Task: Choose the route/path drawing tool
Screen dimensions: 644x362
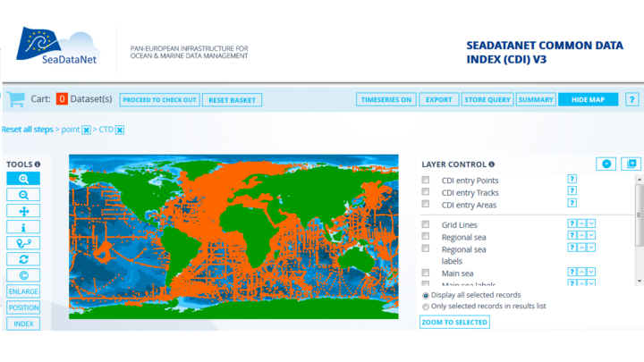Action: tap(23, 243)
